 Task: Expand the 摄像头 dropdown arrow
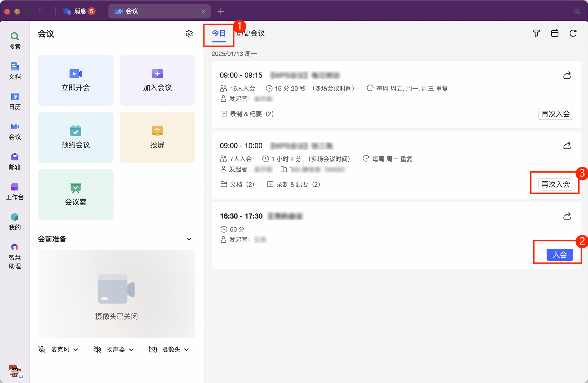click(187, 350)
